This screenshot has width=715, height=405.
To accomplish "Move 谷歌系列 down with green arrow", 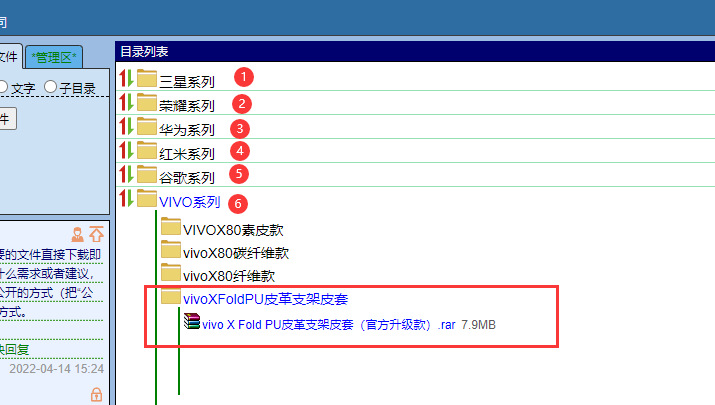I will 130,174.
